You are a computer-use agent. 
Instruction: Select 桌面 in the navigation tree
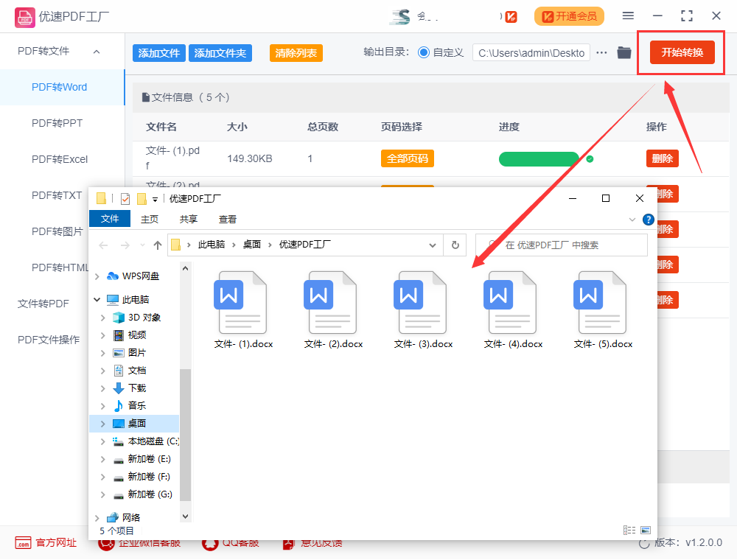point(134,423)
